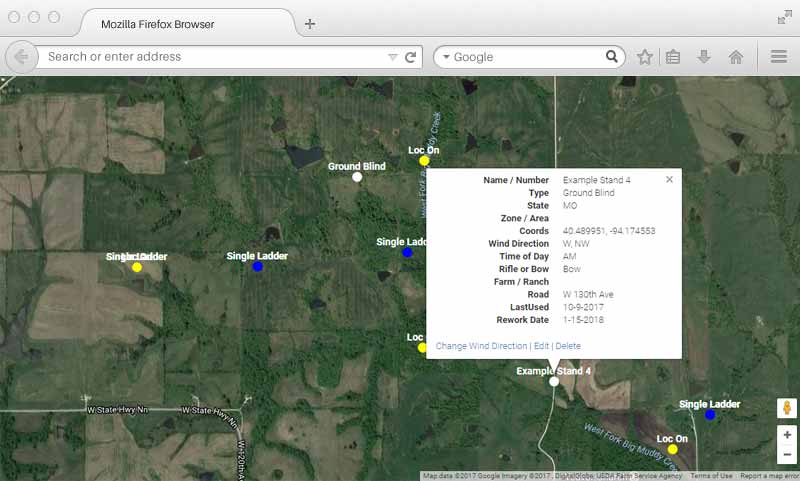Screen dimensions: 800x481
Task: Click the reload page icon
Action: 410,57
